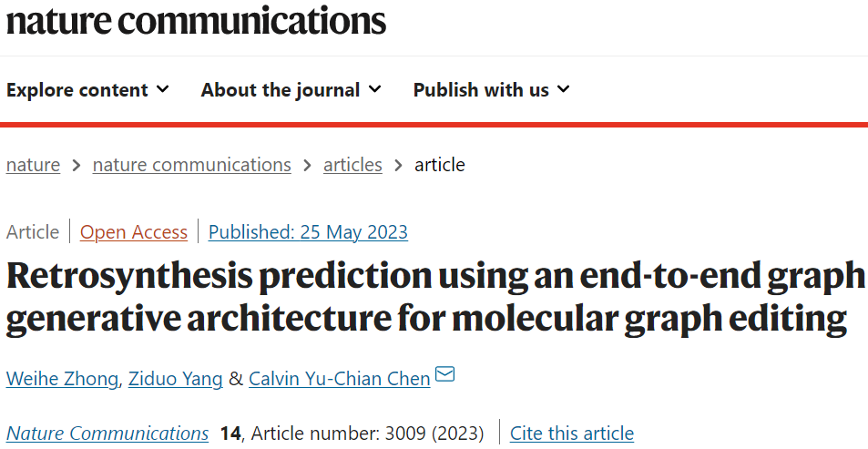868x449 pixels.
Task: Expand the Publish with us menu
Action: pos(491,90)
